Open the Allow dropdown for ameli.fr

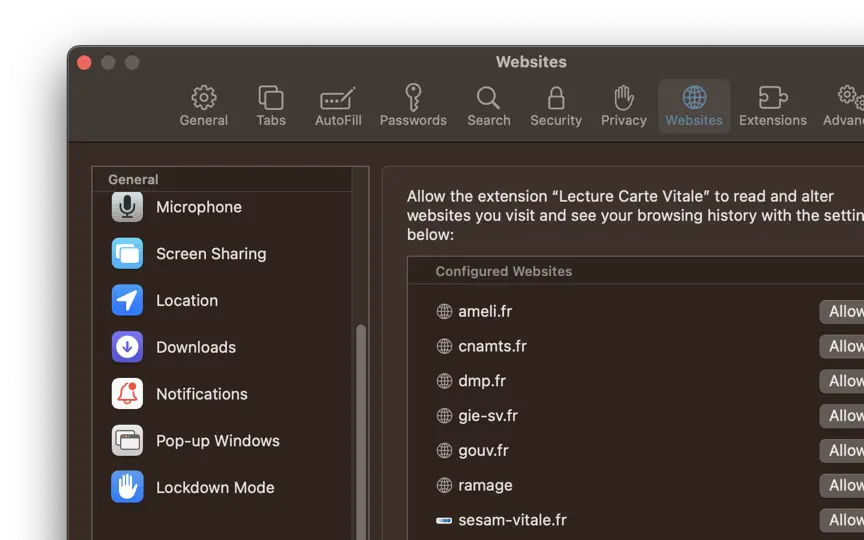coord(841,311)
